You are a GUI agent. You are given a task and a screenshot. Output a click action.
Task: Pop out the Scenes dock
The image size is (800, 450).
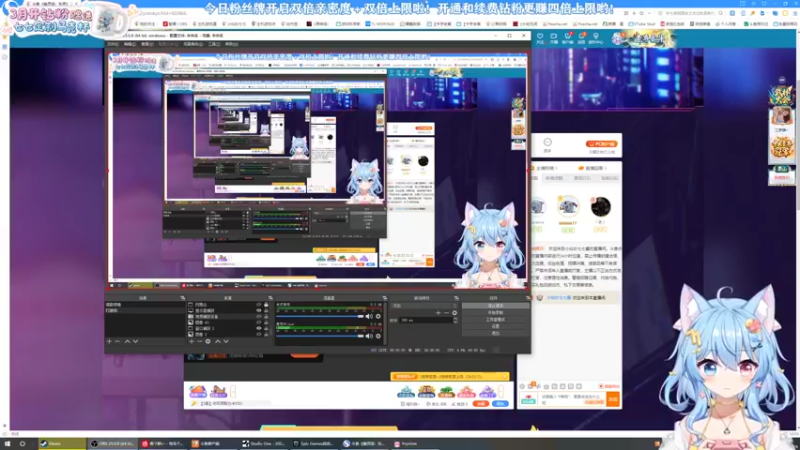coord(182,298)
